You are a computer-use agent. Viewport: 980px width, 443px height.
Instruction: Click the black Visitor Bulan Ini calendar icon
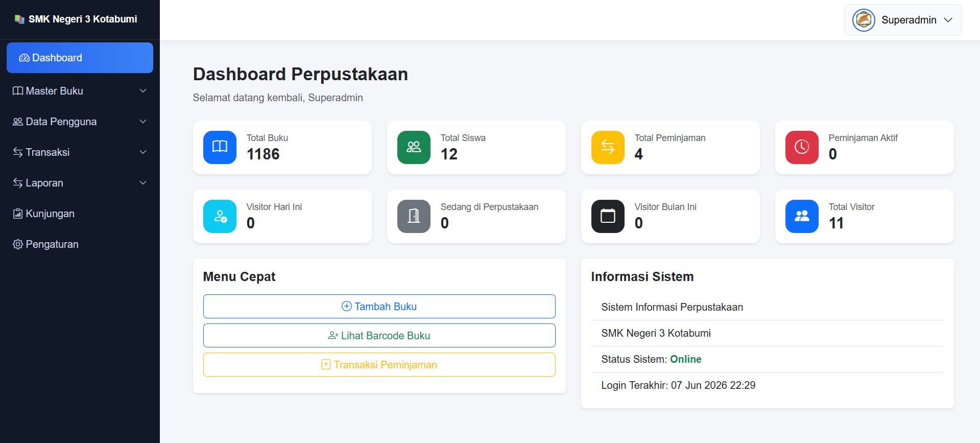point(608,216)
